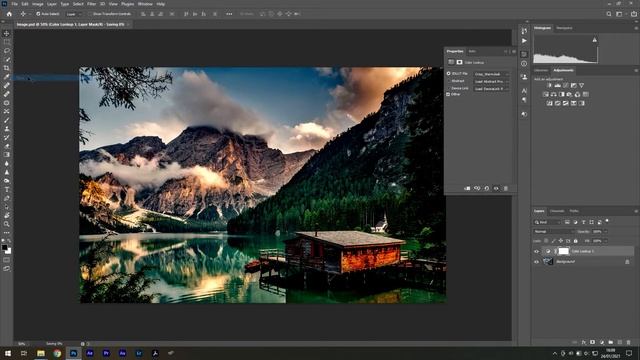Add a Curves adjustment
640x360 pixels.
pyautogui.click(x=566, y=85)
